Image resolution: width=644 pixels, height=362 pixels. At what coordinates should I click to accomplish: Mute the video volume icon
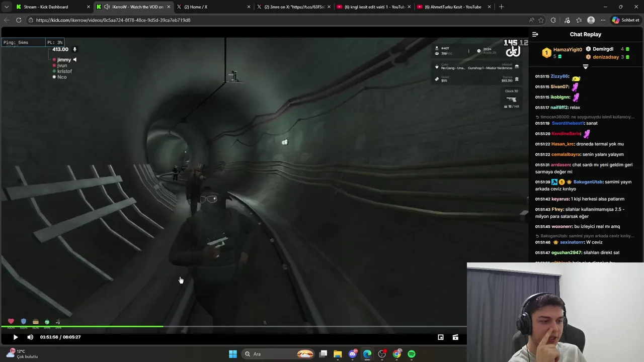coord(30,337)
